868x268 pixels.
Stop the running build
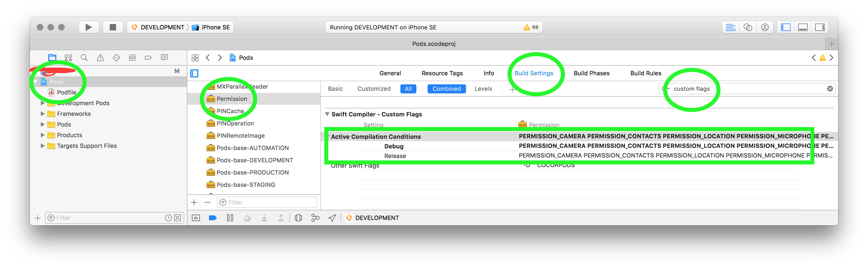113,27
